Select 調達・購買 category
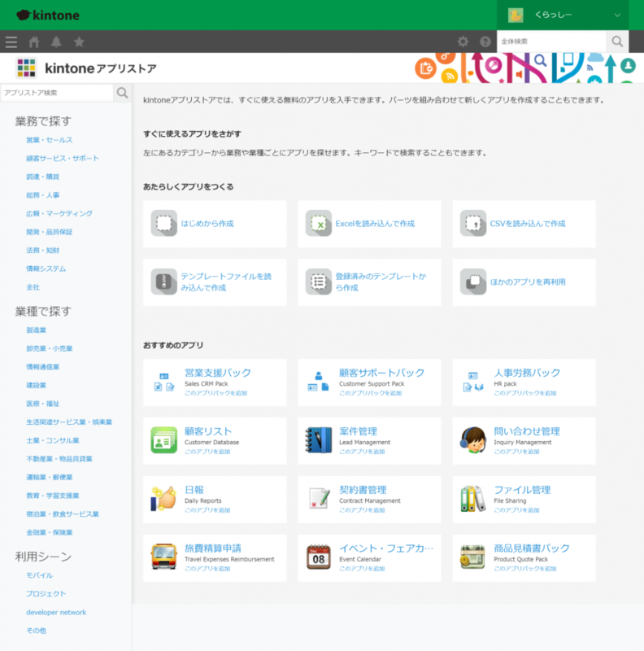Viewport: 644px width, 651px height. coord(43,177)
